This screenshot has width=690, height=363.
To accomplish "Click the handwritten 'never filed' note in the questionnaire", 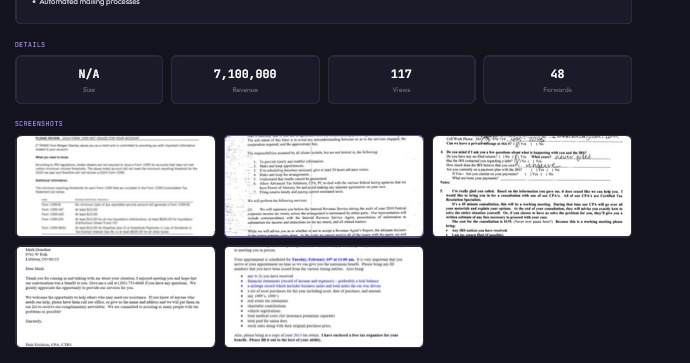I will 572,157.
